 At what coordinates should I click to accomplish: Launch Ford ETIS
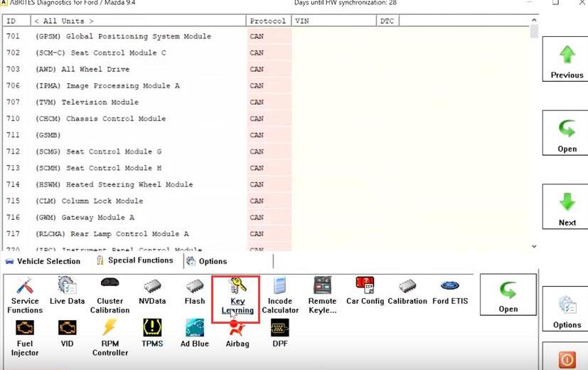(x=450, y=292)
